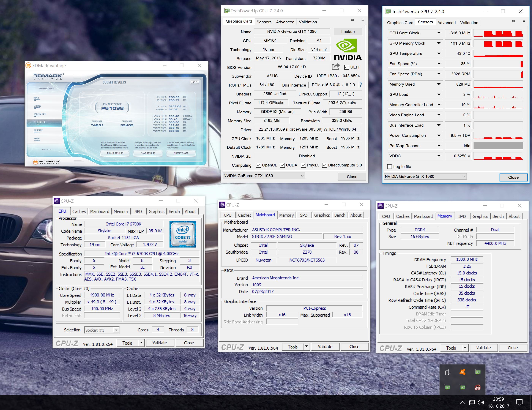Open the Tools button in the CPU-Z CPU window
532x410 pixels.
click(x=127, y=343)
